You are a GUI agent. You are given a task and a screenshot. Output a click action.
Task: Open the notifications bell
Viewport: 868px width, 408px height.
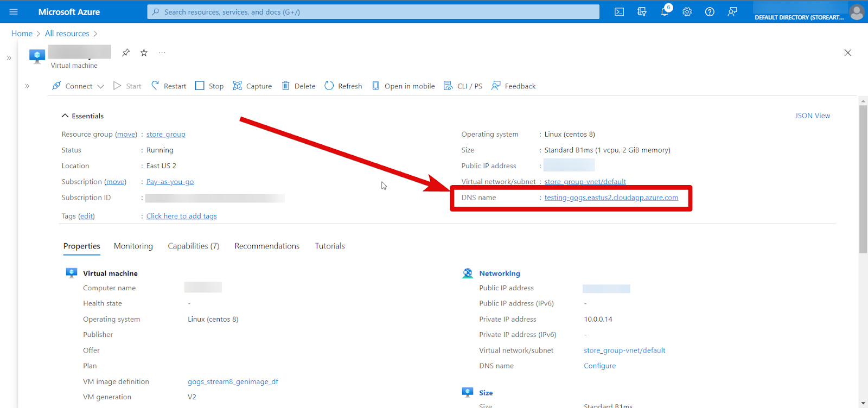point(665,12)
